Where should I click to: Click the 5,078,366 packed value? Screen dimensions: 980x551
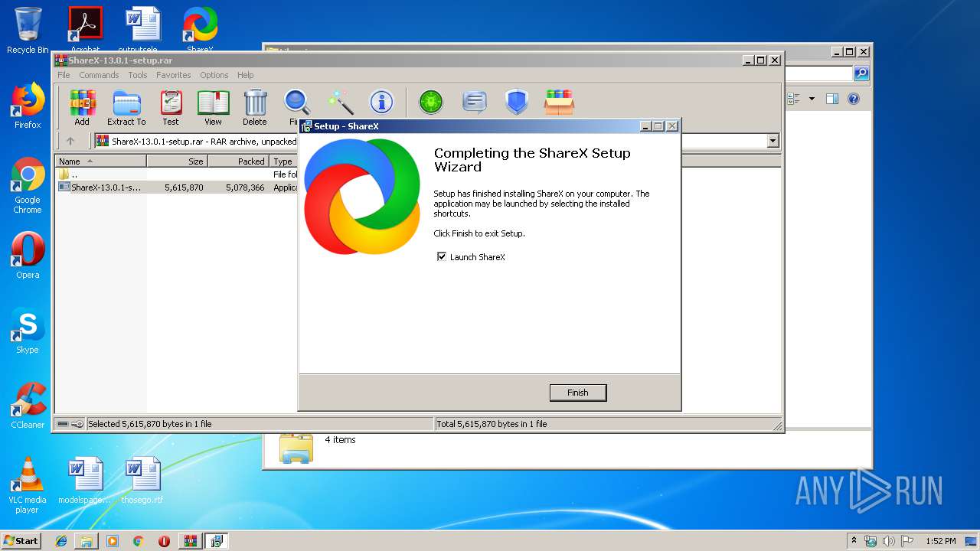click(x=245, y=187)
